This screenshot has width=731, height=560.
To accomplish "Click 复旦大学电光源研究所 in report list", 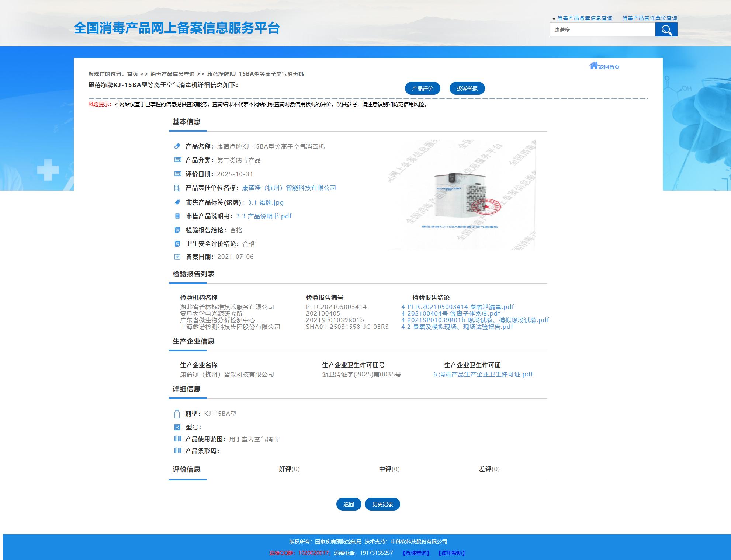I will point(211,313).
